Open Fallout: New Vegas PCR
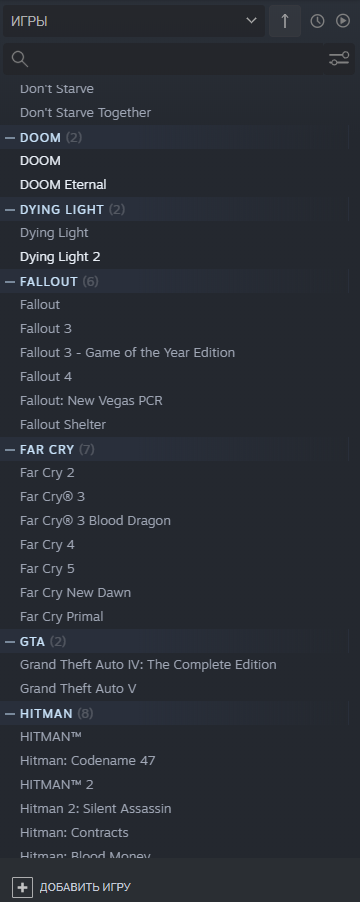This screenshot has width=360, height=902. [x=91, y=400]
